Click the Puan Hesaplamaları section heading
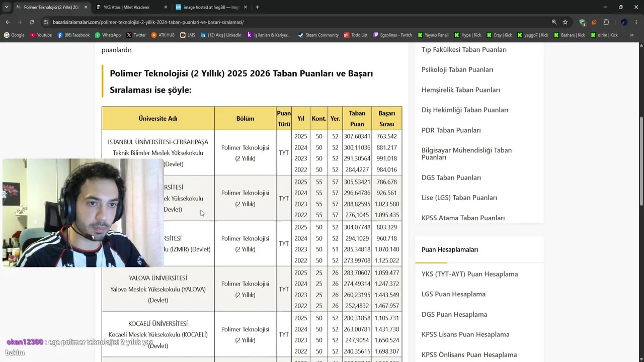 click(450, 249)
